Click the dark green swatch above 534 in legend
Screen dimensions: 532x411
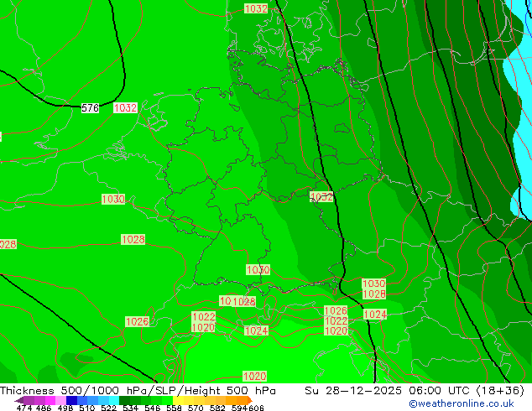tap(124, 400)
